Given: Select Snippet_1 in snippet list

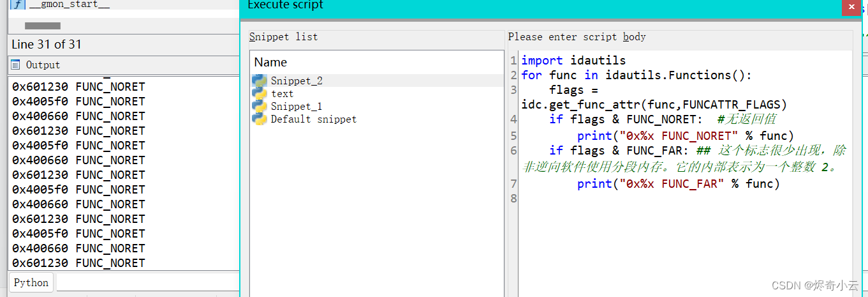Looking at the screenshot, I should point(297,106).
